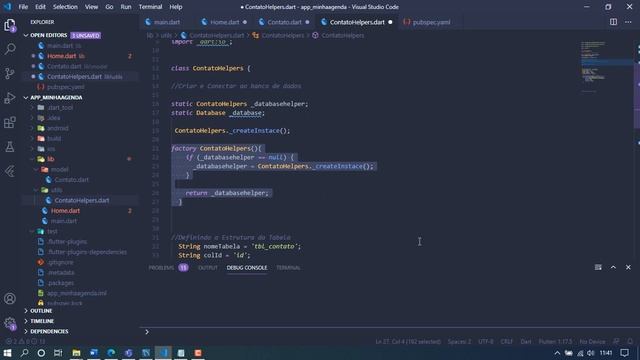Viewport: 640px width, 360px height.
Task: Click the volume icon in the system tray
Action: (591, 353)
